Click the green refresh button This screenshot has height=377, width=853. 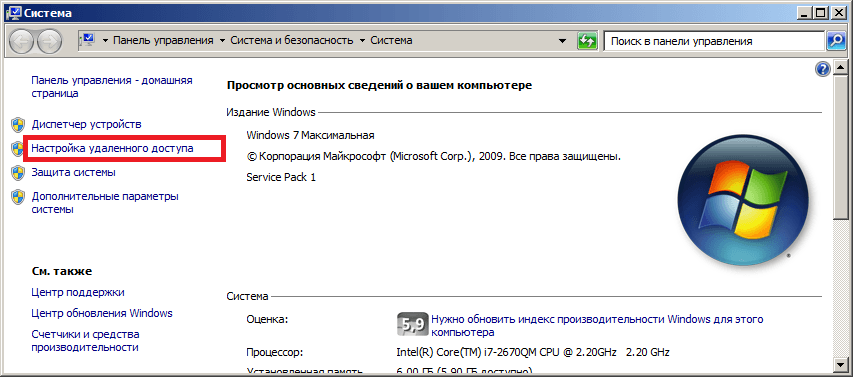click(x=587, y=41)
